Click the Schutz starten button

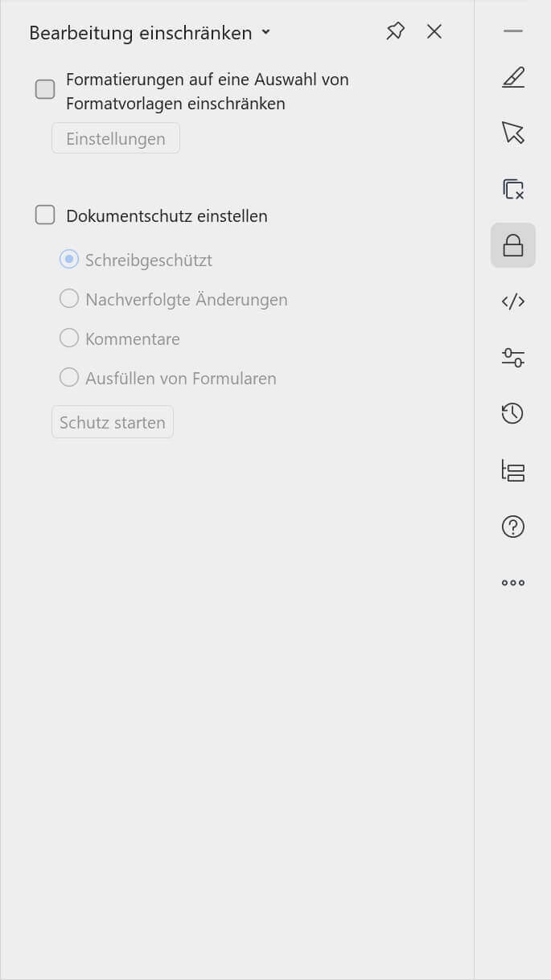tap(112, 421)
